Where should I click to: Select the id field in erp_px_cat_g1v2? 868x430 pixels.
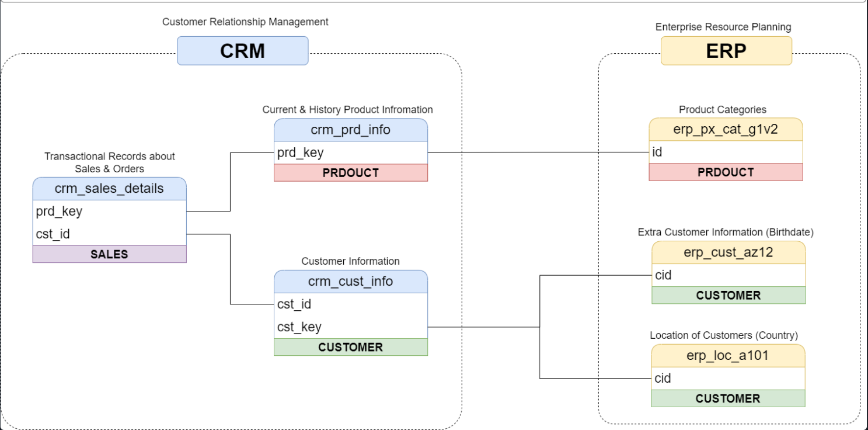tap(726, 152)
